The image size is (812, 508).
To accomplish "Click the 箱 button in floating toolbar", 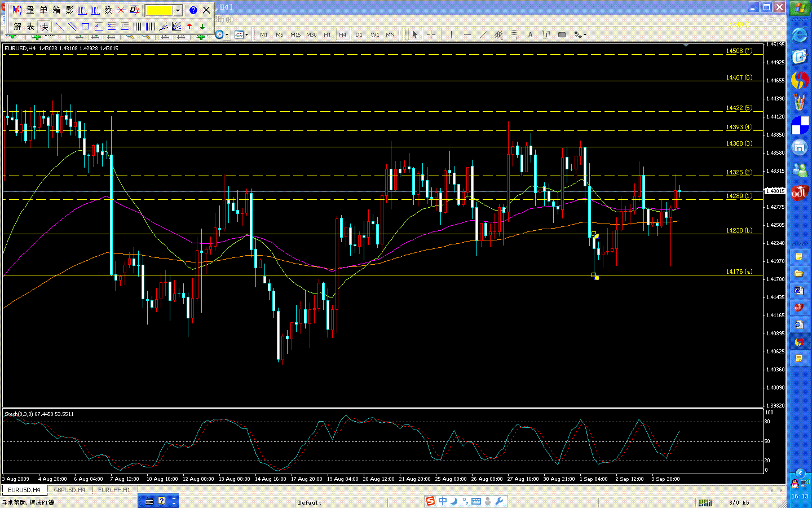I will 56,10.
